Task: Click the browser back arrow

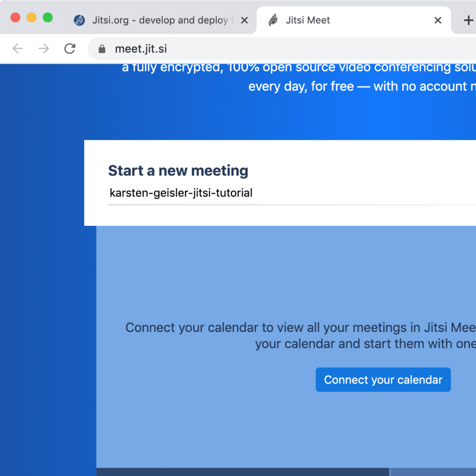Action: point(18,48)
